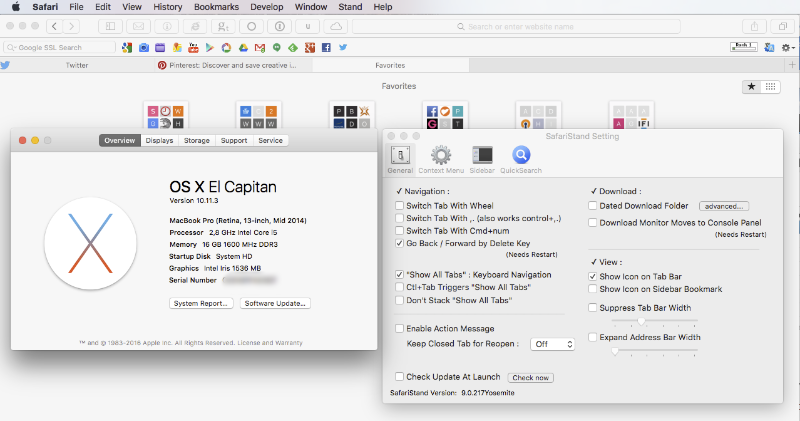The image size is (800, 421).
Task: Click the iCloud tabs cloud button
Action: [x=336, y=26]
